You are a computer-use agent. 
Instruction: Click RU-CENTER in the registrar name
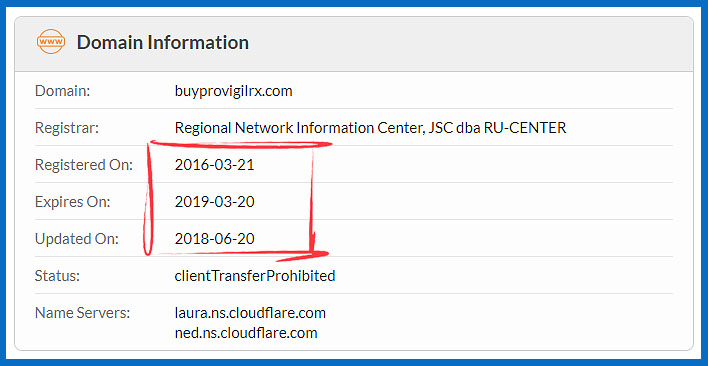tap(525, 128)
